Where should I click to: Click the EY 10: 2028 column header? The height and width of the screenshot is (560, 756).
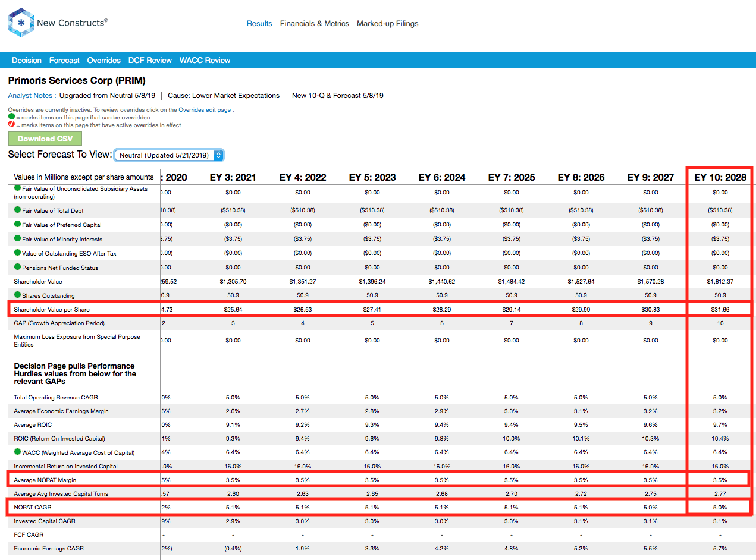pyautogui.click(x=720, y=177)
